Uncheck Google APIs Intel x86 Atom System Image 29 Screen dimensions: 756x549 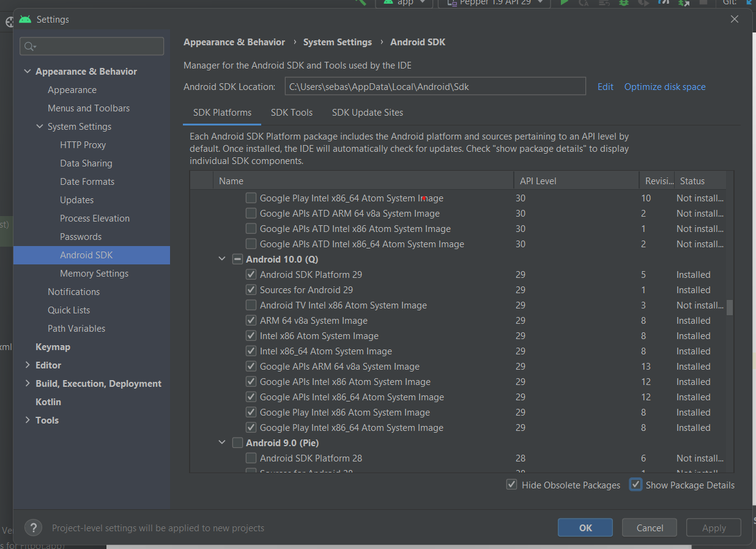click(x=251, y=382)
